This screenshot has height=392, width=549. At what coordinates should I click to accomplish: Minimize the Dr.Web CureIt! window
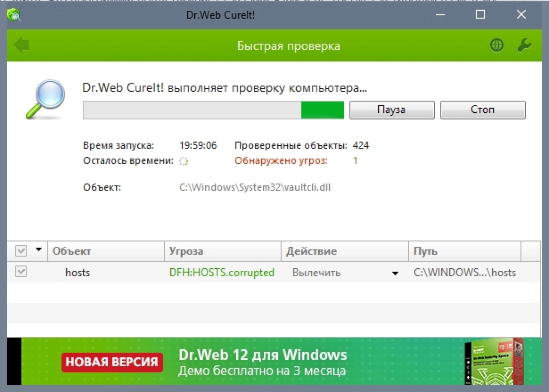(x=440, y=15)
